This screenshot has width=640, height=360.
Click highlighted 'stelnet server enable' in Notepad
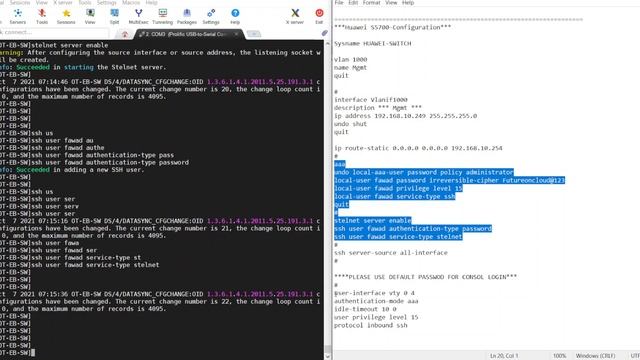373,220
